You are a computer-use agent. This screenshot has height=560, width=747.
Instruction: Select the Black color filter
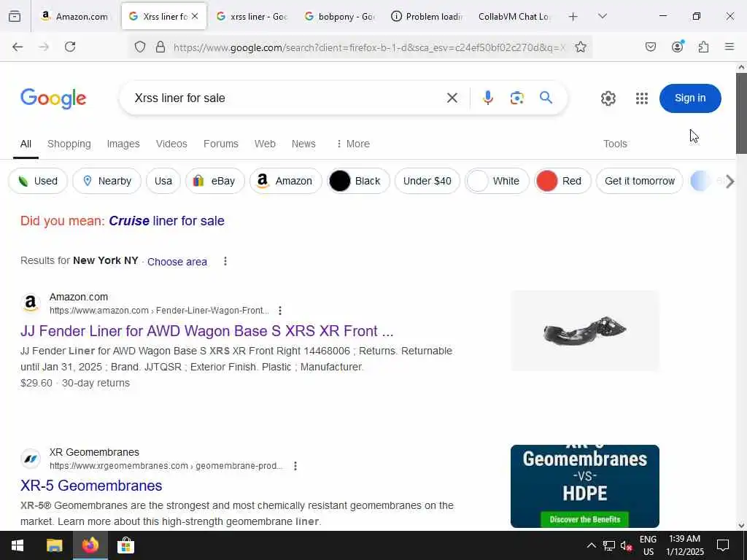pos(359,181)
